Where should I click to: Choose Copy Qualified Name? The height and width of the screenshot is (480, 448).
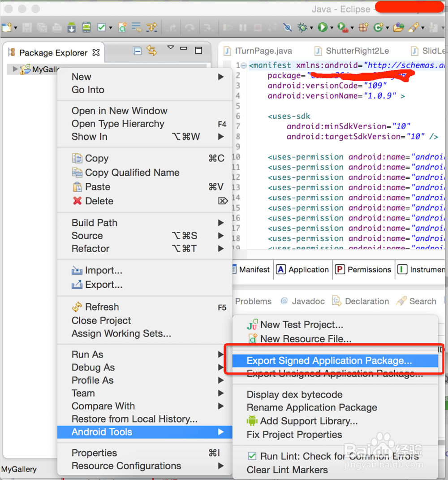[x=145, y=173]
